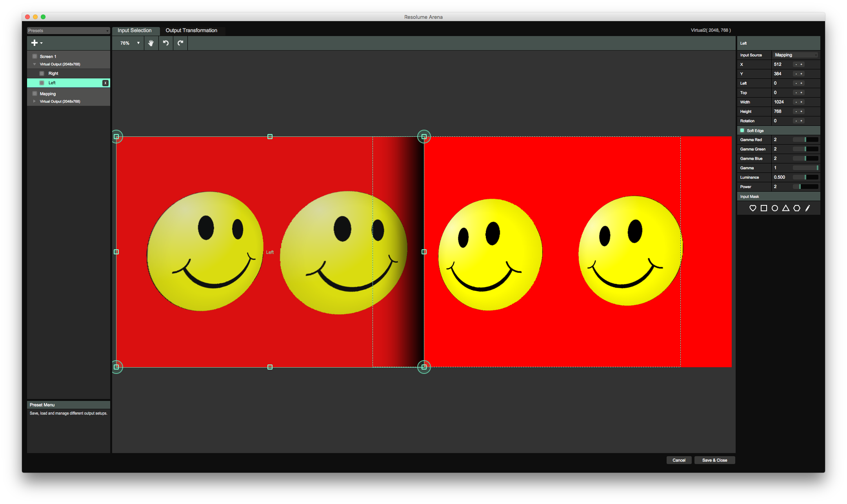The height and width of the screenshot is (504, 847).
Task: Add a triangle input mask
Action: point(785,208)
